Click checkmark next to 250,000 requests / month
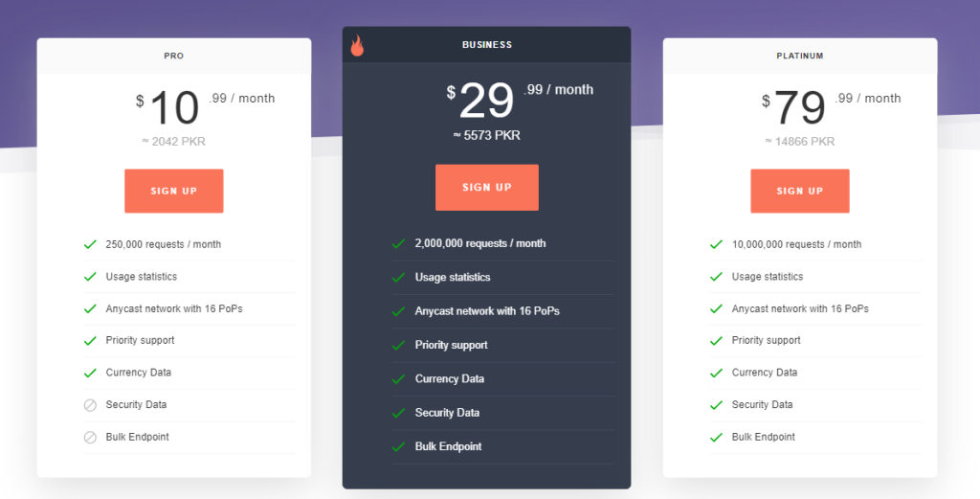This screenshot has width=980, height=499. tap(90, 244)
